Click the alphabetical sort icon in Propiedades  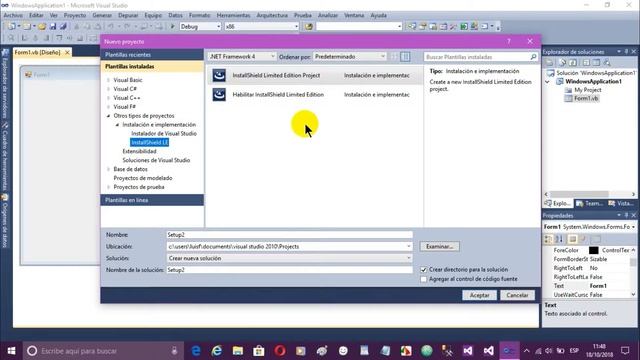tap(559, 239)
